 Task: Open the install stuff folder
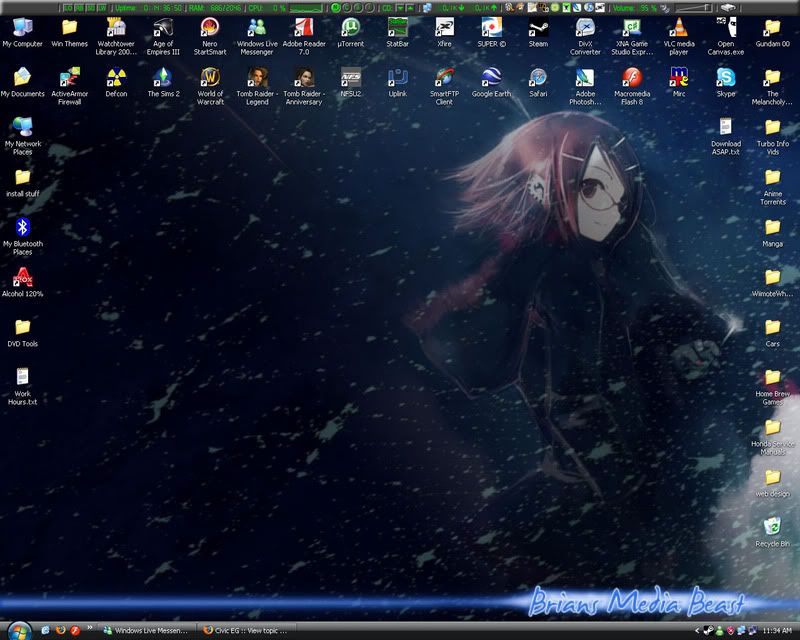[22, 183]
